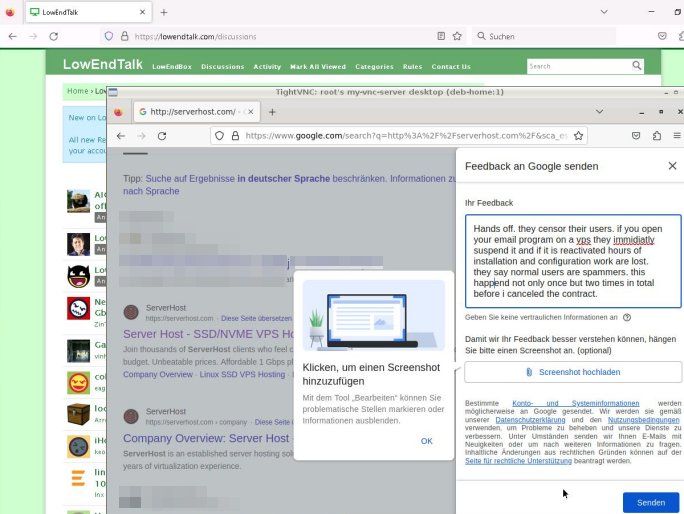Click the search magnifier on LowEndTalk
Viewport: 684px width, 514px height.
(637, 66)
